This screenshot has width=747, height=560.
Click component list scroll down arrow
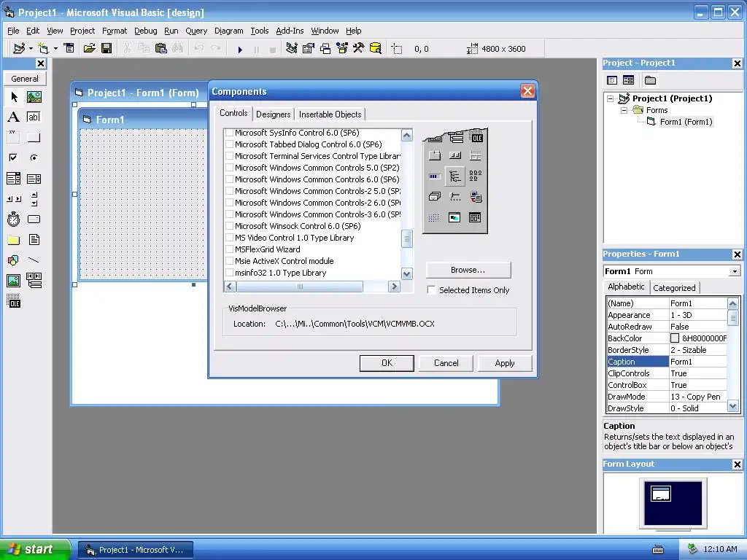406,274
